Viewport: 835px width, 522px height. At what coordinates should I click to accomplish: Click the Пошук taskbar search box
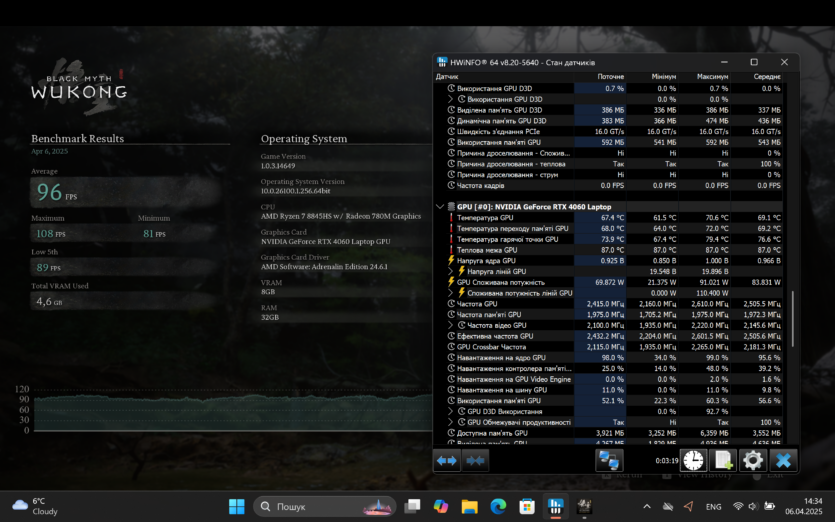[325, 506]
